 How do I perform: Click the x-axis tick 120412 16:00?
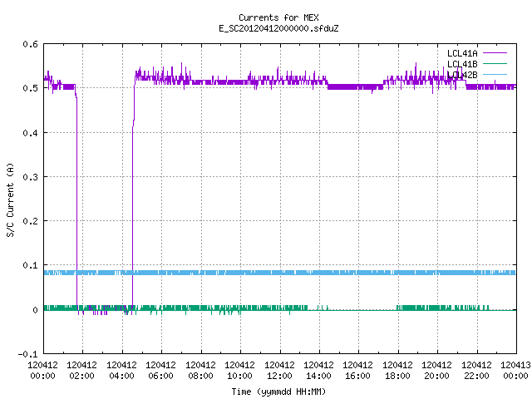click(x=357, y=371)
